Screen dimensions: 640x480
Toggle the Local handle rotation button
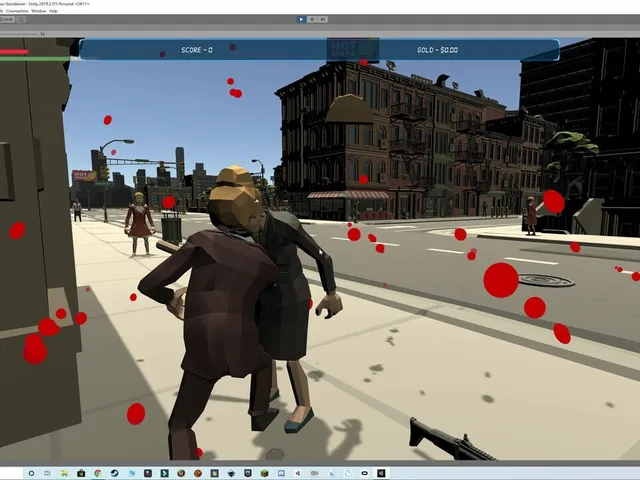point(7,19)
